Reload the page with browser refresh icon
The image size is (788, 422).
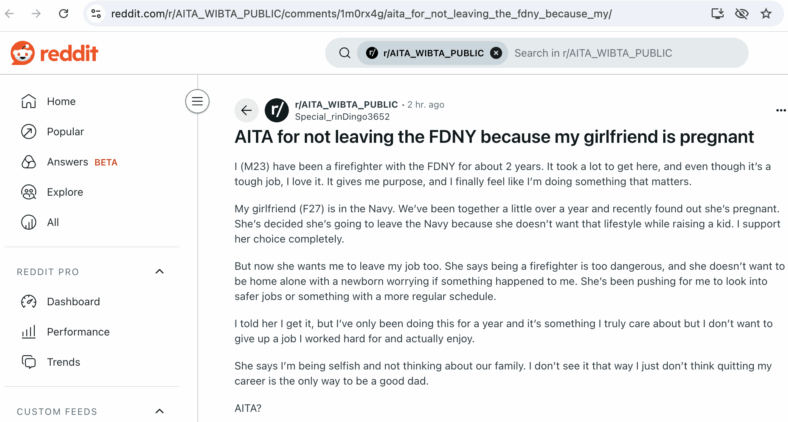(63, 14)
